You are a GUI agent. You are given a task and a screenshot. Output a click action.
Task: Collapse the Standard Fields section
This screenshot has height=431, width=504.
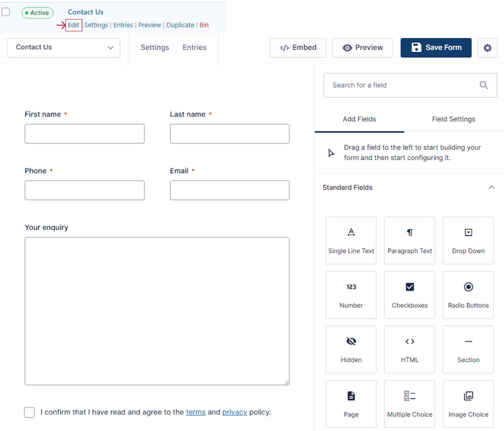491,187
